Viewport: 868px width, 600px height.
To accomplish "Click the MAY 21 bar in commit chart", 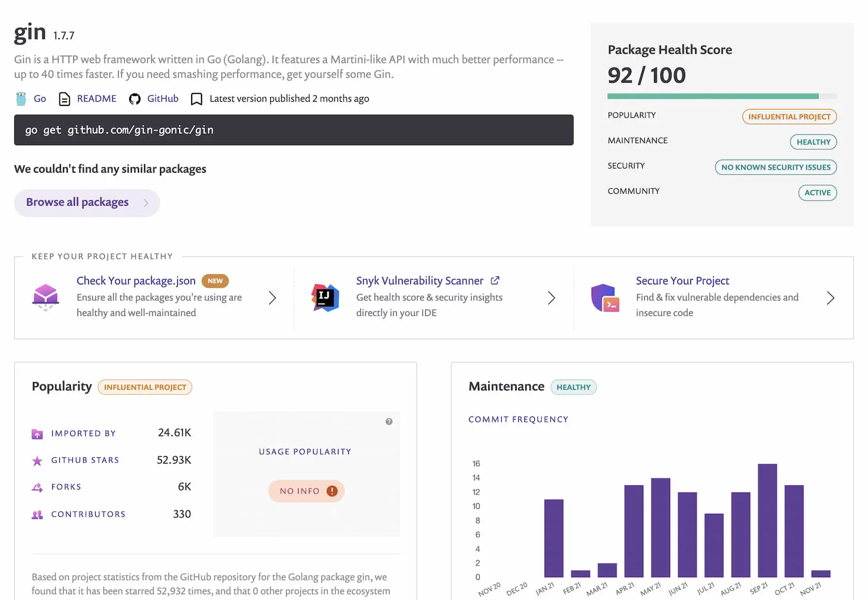I will (661, 528).
